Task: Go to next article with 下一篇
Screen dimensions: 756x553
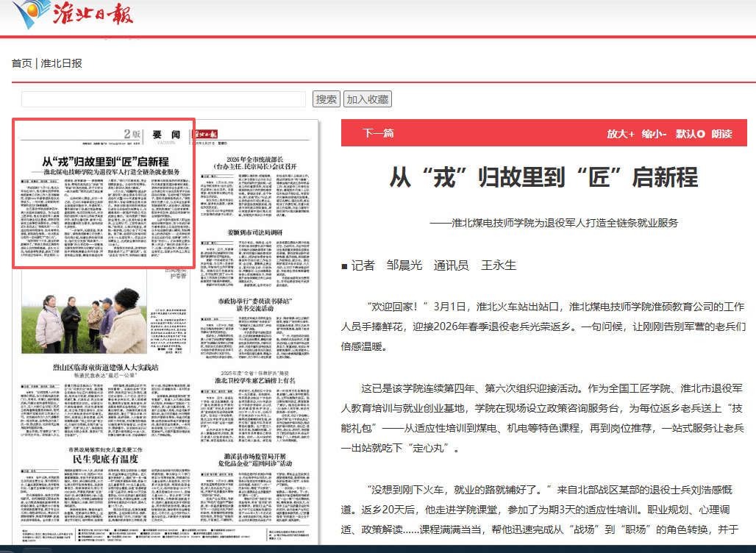Action: (x=378, y=133)
